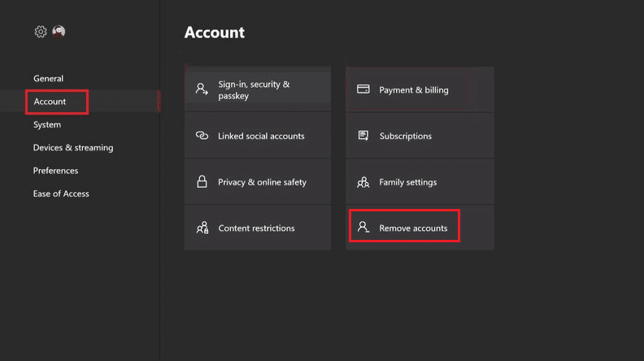
Task: Open the Payment & billing tile
Action: [420, 89]
